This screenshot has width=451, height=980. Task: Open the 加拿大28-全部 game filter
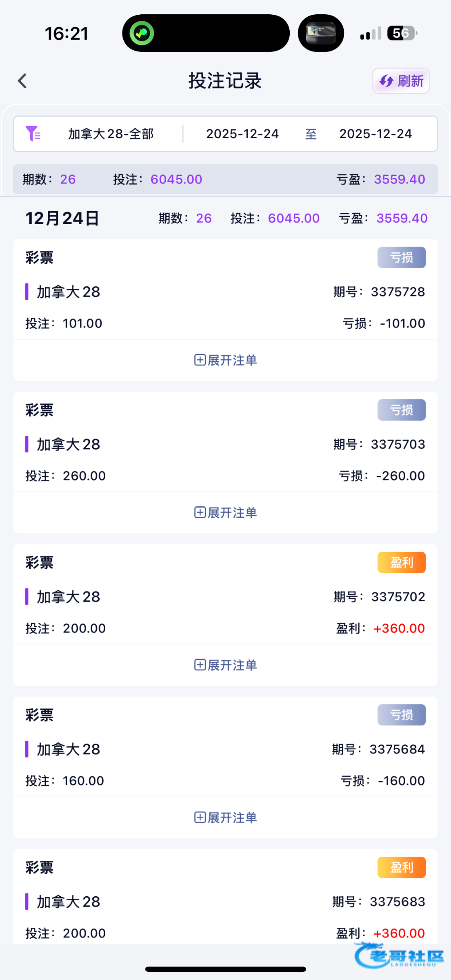point(111,134)
